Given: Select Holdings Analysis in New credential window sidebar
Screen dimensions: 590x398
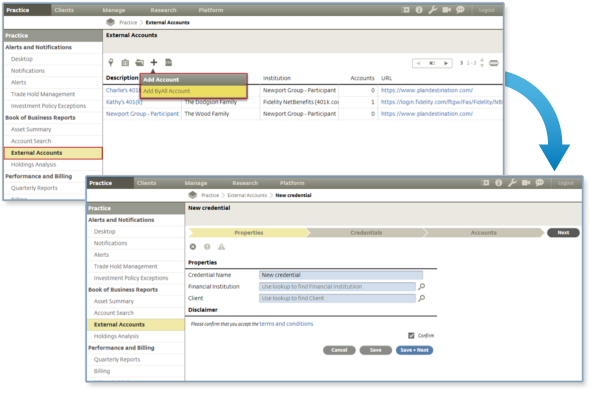Looking at the screenshot, I should point(116,336).
